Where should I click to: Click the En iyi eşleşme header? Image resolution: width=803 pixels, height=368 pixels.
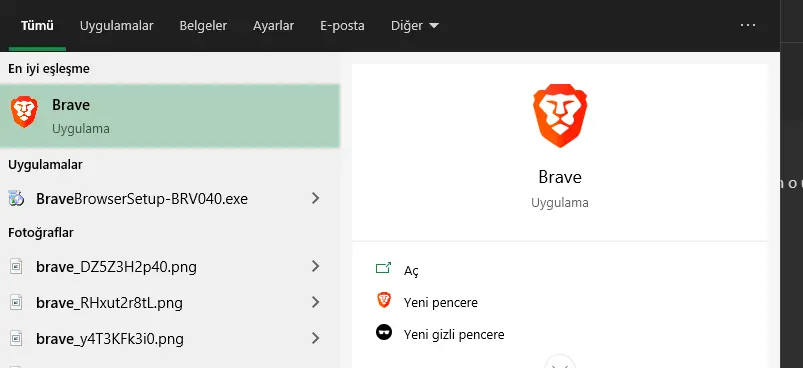tap(49, 69)
